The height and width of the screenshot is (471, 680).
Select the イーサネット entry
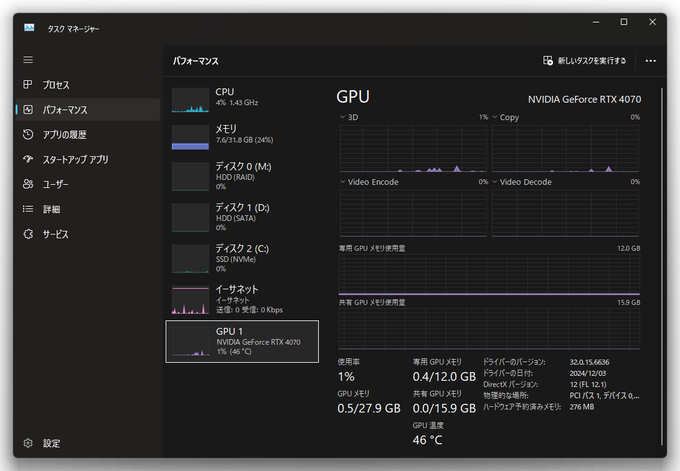[x=242, y=299]
